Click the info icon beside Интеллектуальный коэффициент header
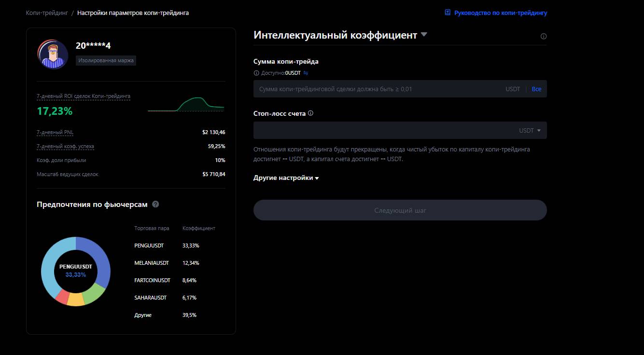 click(x=544, y=36)
